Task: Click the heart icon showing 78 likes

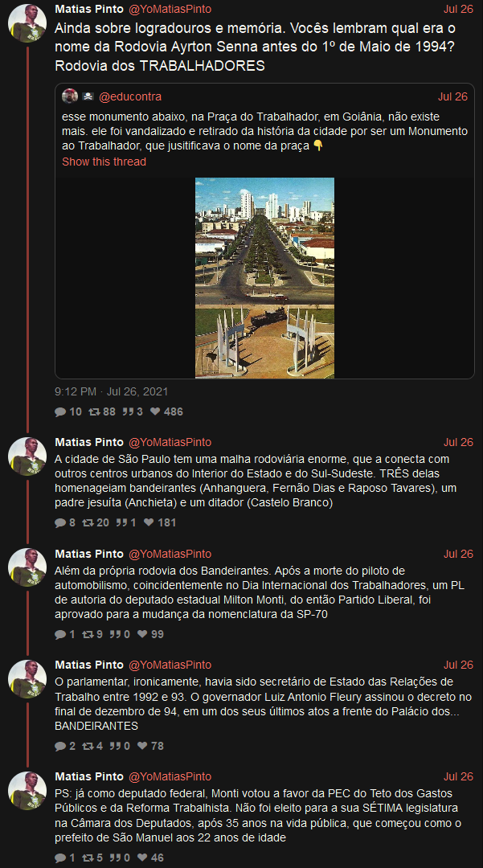Action: (143, 746)
